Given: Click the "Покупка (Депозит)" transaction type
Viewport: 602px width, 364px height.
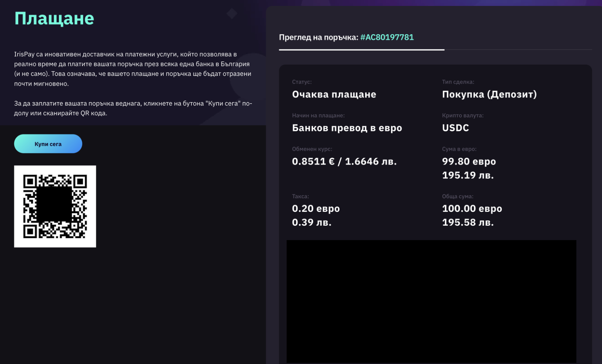Looking at the screenshot, I should [489, 94].
